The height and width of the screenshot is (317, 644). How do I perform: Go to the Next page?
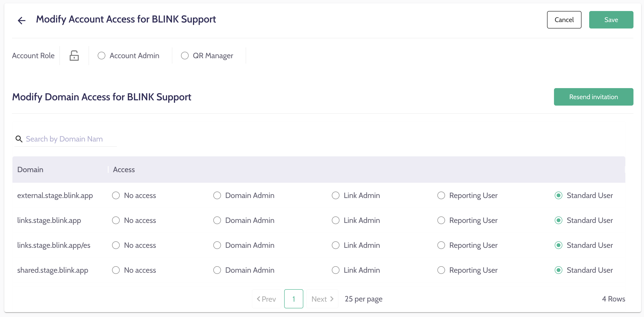322,299
